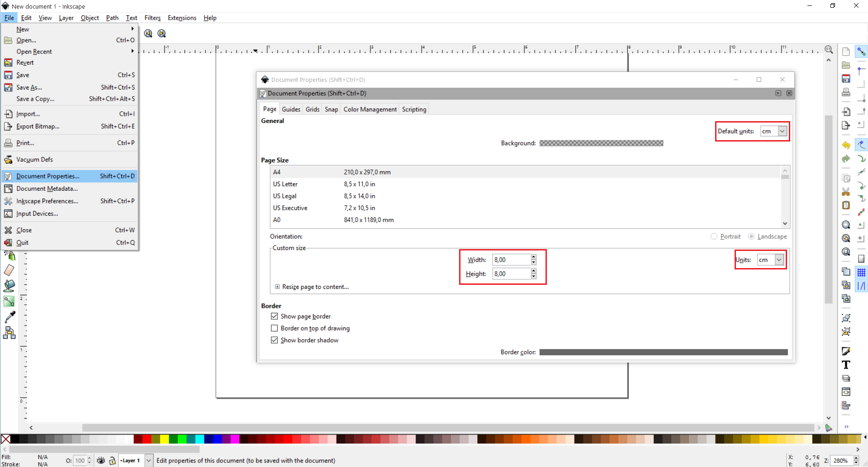Switch to the Grids tab
The width and height of the screenshot is (868, 467).
tap(312, 109)
